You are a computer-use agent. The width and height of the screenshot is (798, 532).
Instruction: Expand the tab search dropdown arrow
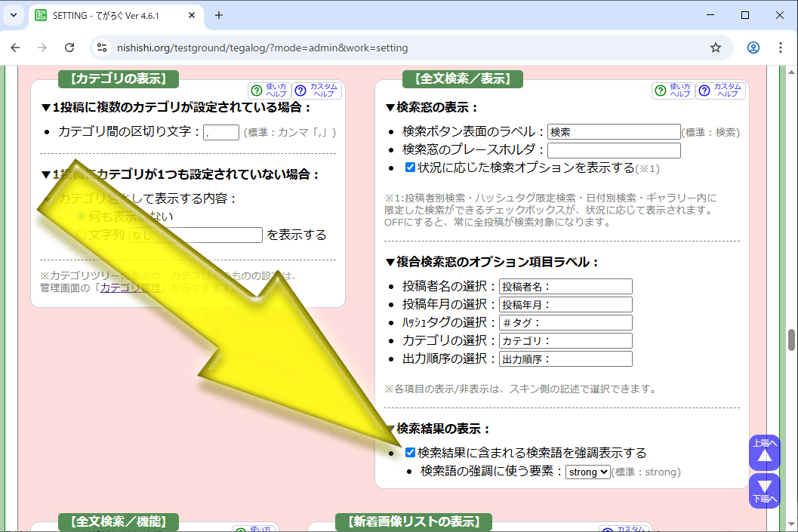pyautogui.click(x=13, y=15)
